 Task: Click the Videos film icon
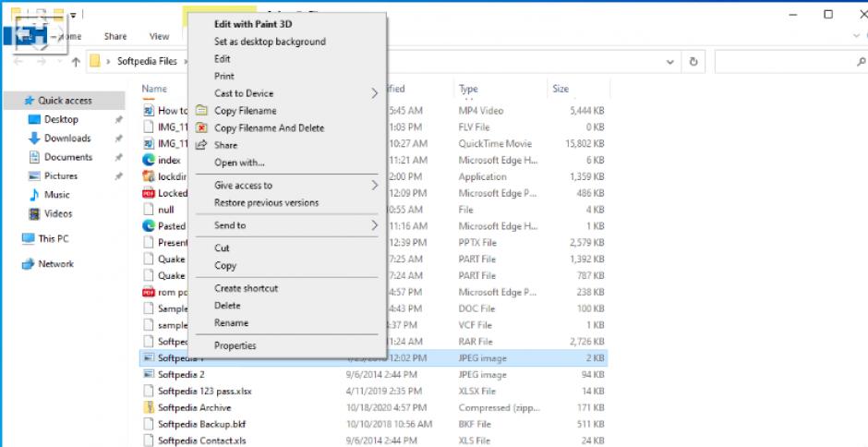pos(34,214)
